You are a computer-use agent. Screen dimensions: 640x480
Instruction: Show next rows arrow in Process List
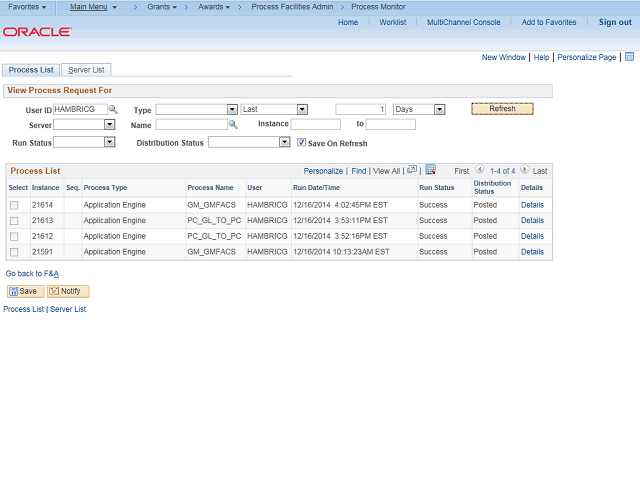click(524, 169)
